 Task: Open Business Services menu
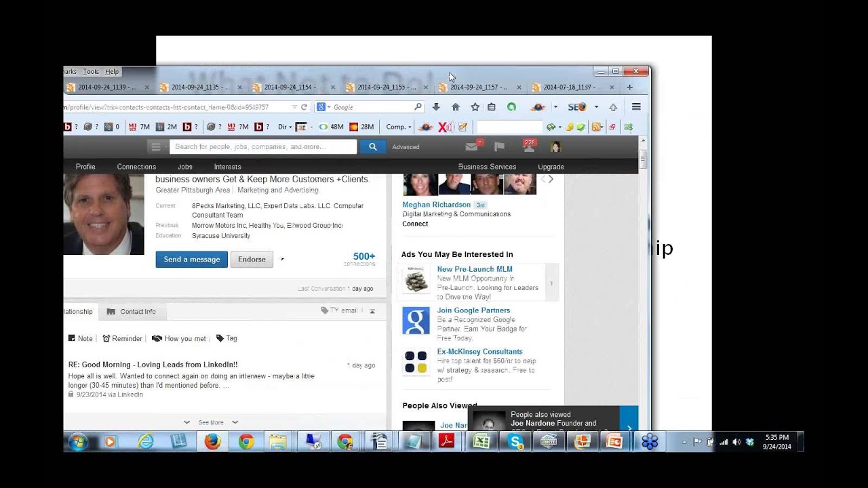[487, 167]
